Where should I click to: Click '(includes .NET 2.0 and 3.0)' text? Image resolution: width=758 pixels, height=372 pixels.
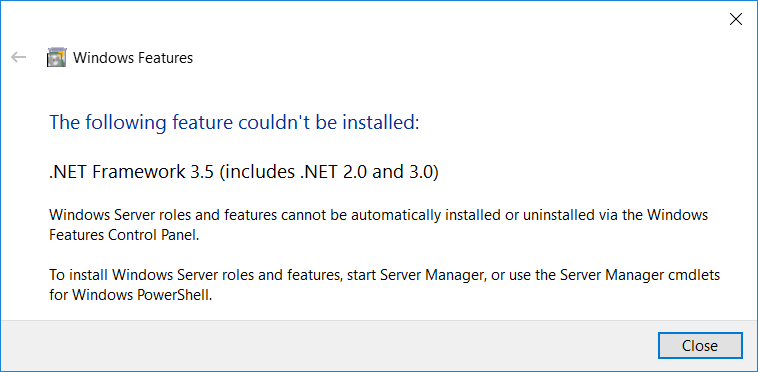click(x=329, y=172)
